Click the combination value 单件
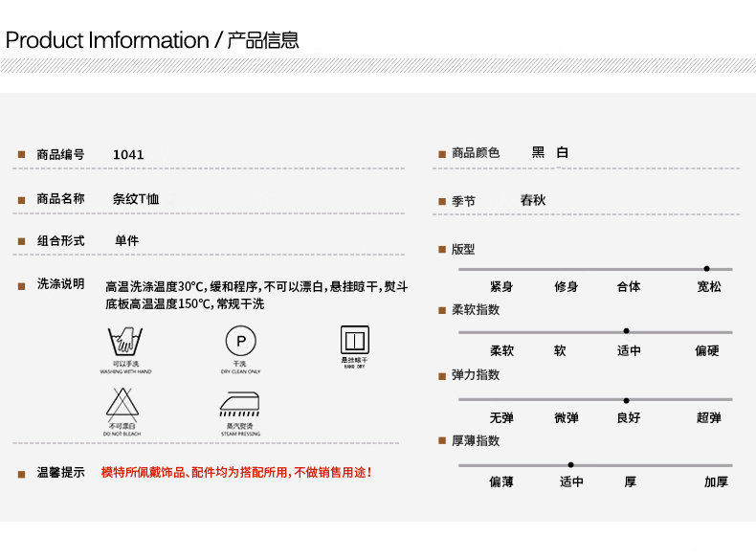 tap(127, 240)
